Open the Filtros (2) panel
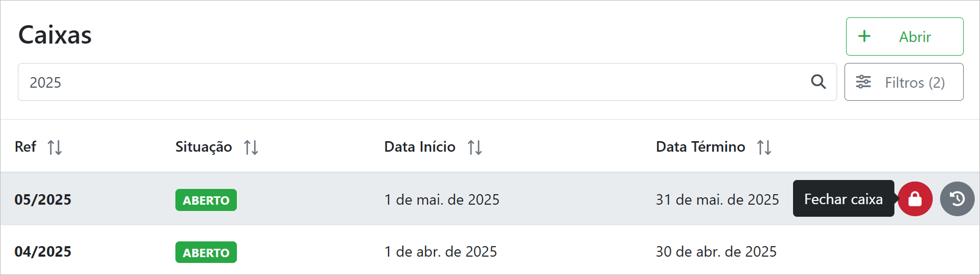This screenshot has height=275, width=980. click(x=903, y=82)
